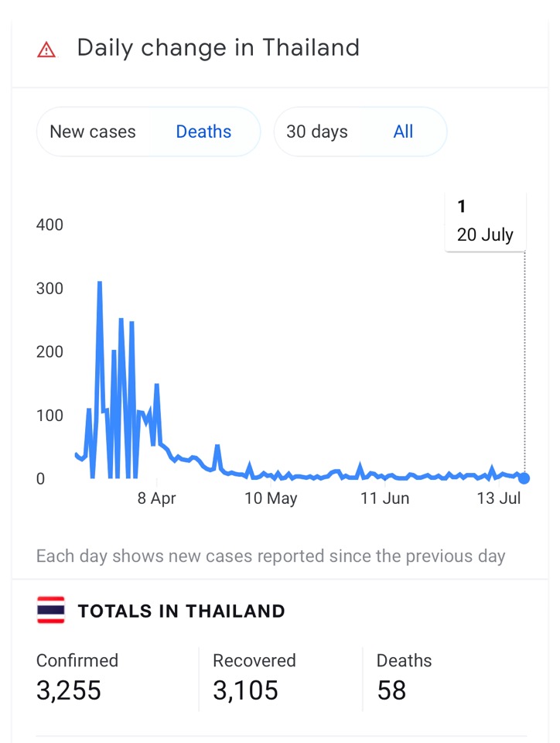Select the New cases toggle option
The height and width of the screenshot is (743, 560).
pyautogui.click(x=93, y=132)
